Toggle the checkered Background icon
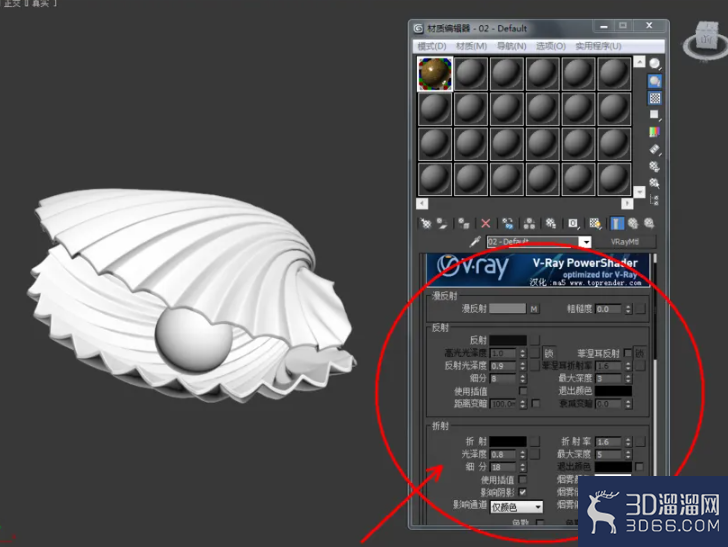The image size is (728, 547). pos(655,98)
